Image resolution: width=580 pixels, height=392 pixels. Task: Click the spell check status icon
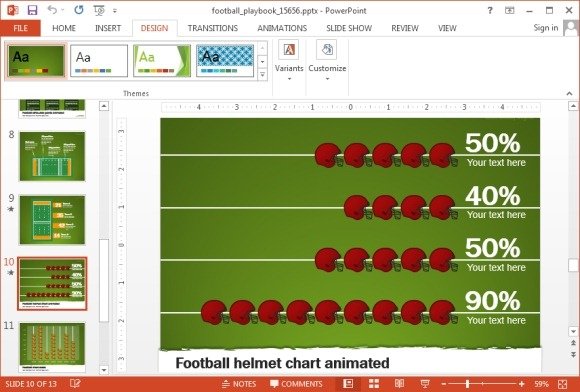[75, 384]
